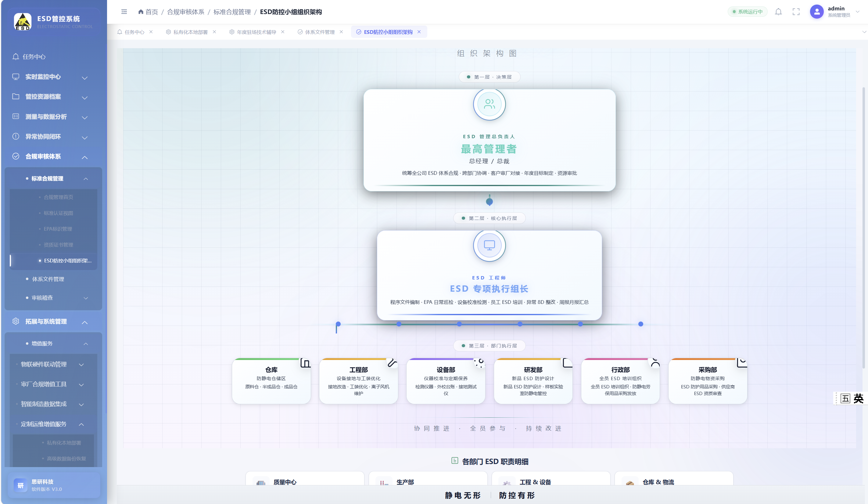Click the 思研科技 logo badge at the sidebar bottom
Screen dimensions: 868x504
coord(20,485)
